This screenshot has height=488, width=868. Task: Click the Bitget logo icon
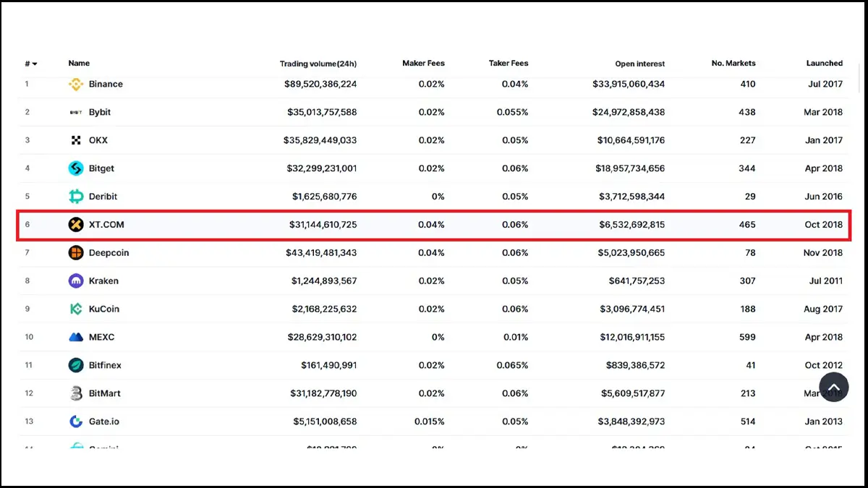pos(76,168)
